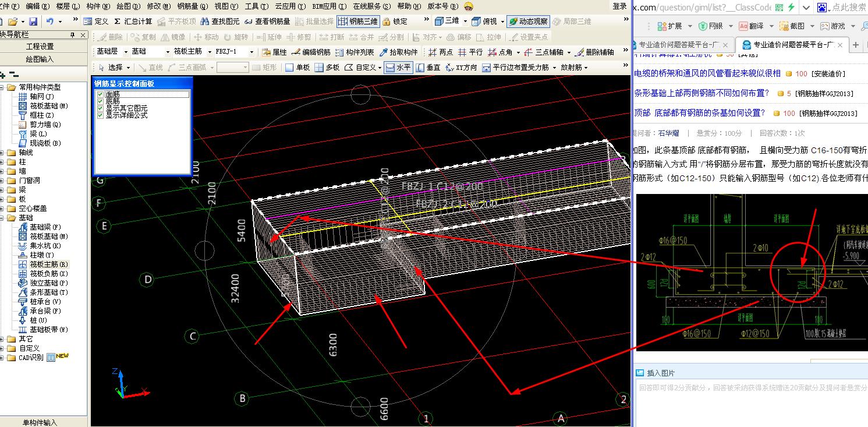The width and height of the screenshot is (868, 427).
Task: Toggle 动态观察 orbit mode
Action: coord(528,22)
